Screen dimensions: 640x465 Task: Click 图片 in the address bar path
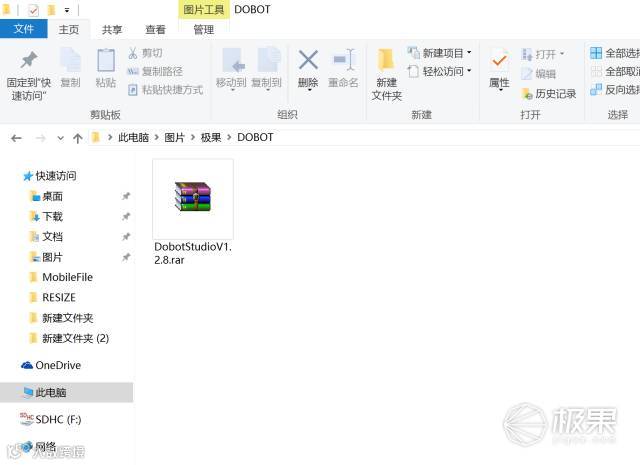pyautogui.click(x=175, y=138)
